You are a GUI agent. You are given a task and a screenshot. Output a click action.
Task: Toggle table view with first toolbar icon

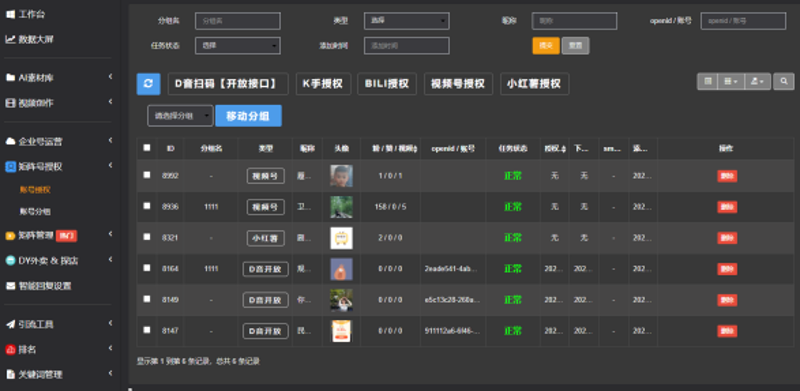[708, 81]
